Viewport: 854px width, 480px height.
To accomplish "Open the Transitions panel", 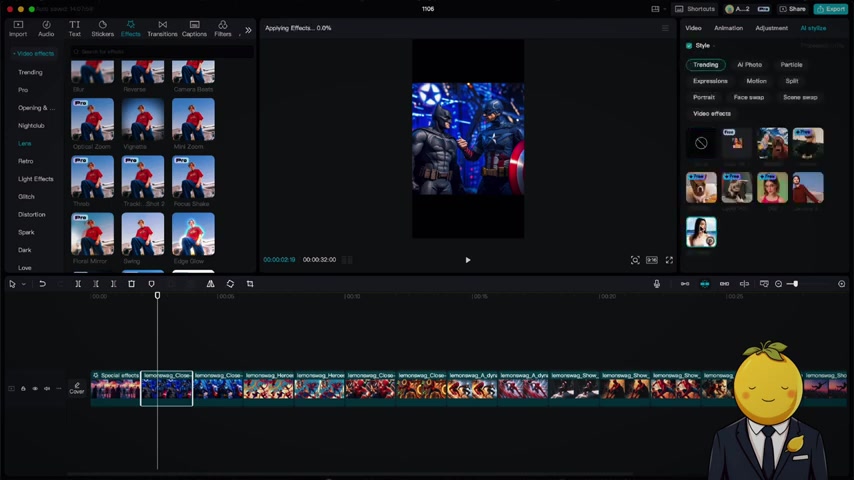I will pos(162,28).
